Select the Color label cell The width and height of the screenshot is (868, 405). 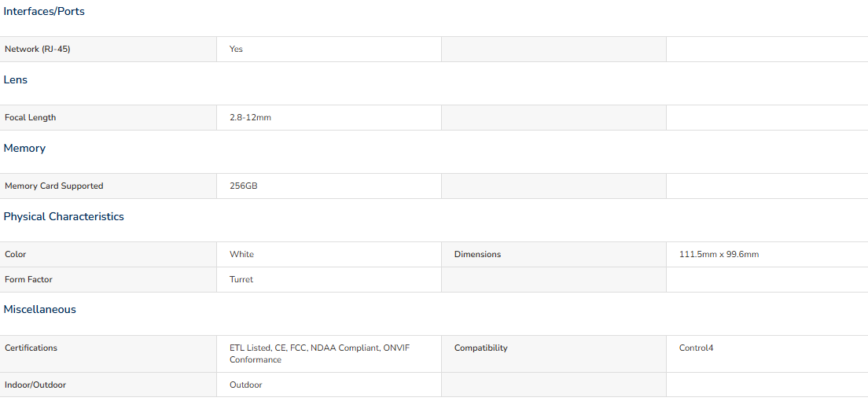pos(108,254)
